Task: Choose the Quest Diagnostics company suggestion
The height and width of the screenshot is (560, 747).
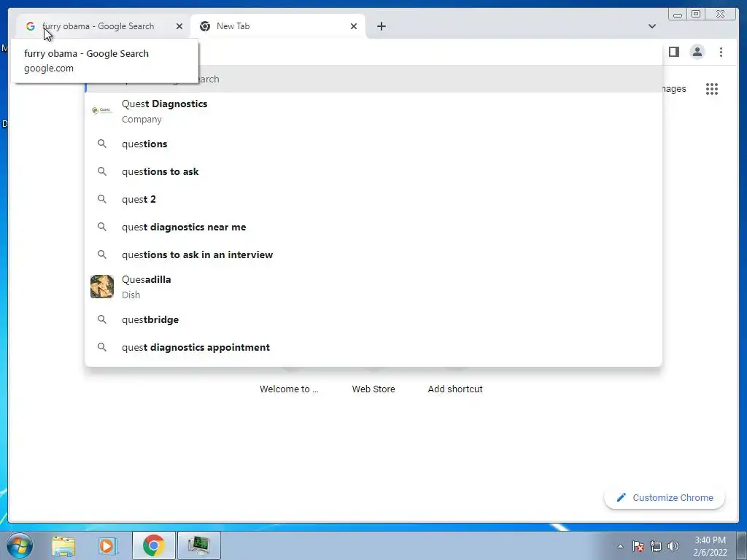Action: (373, 111)
